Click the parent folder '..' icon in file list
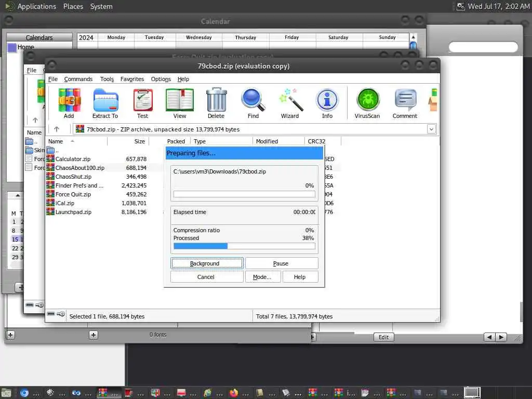This screenshot has width=532, height=399. point(50,150)
